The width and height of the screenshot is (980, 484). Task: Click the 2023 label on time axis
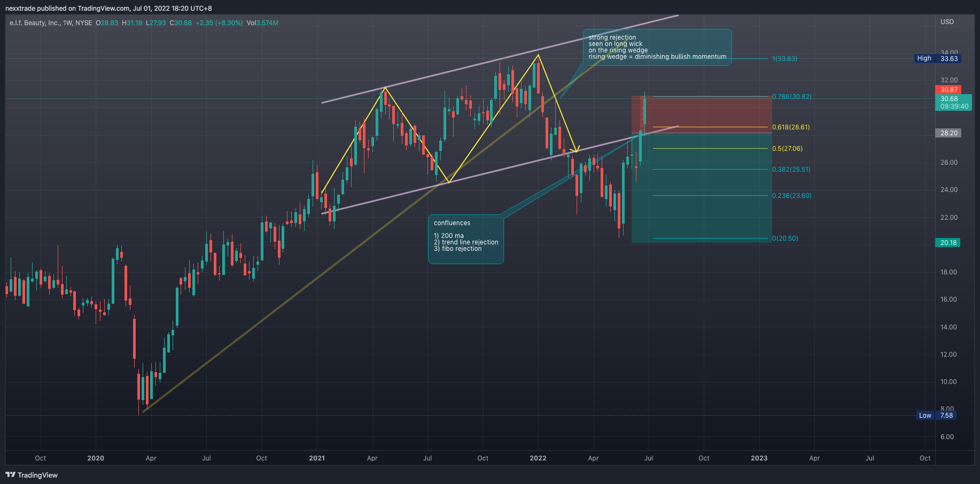pos(759,458)
